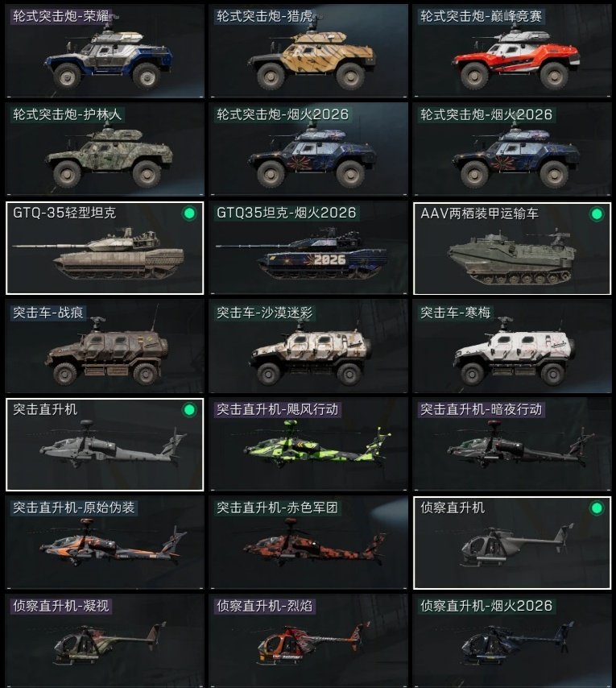Select the 轮式突击炮-护林人 camouflage skin

click(105, 149)
